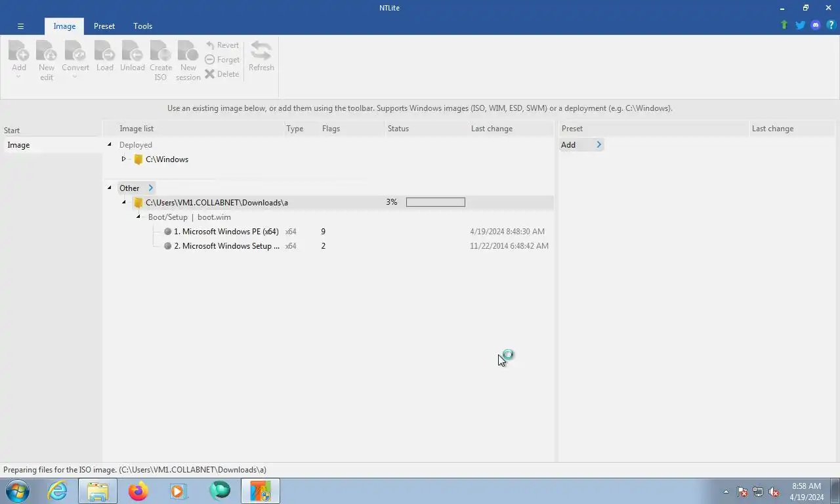The width and height of the screenshot is (840, 504).
Task: Click the Create ISO toolbar icon
Action: [161, 51]
